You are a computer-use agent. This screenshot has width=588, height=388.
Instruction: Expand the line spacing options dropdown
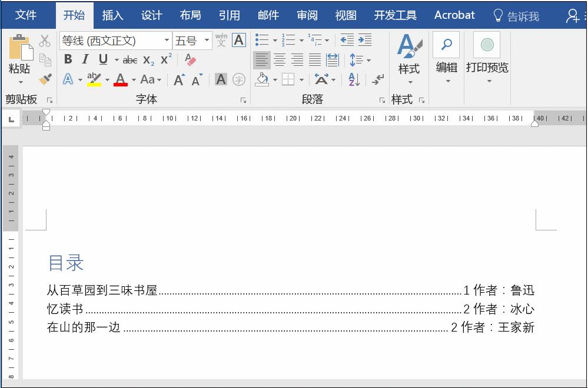368,60
